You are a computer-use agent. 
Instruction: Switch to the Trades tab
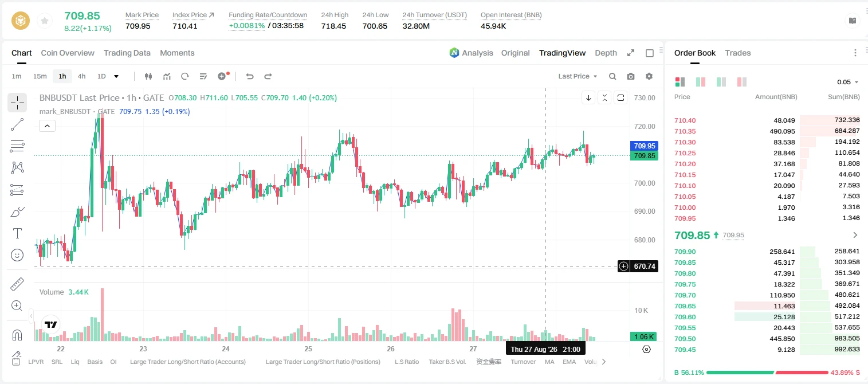coord(738,53)
